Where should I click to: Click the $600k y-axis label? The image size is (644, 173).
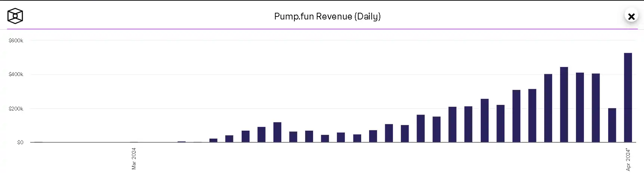point(16,40)
